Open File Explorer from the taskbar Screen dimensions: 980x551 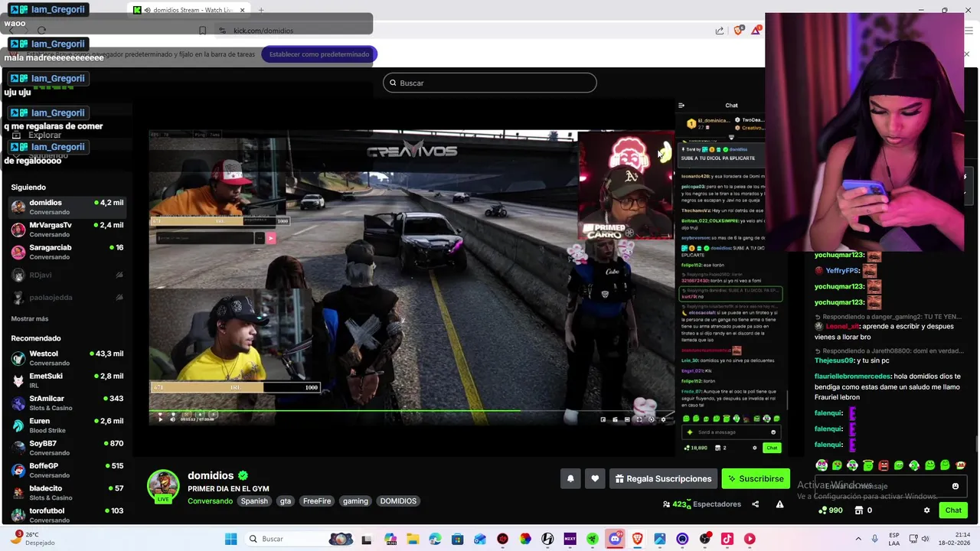[x=413, y=539]
